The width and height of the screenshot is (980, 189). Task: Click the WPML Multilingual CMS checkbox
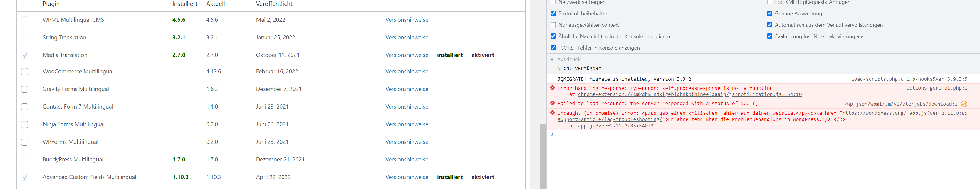pos(25,20)
